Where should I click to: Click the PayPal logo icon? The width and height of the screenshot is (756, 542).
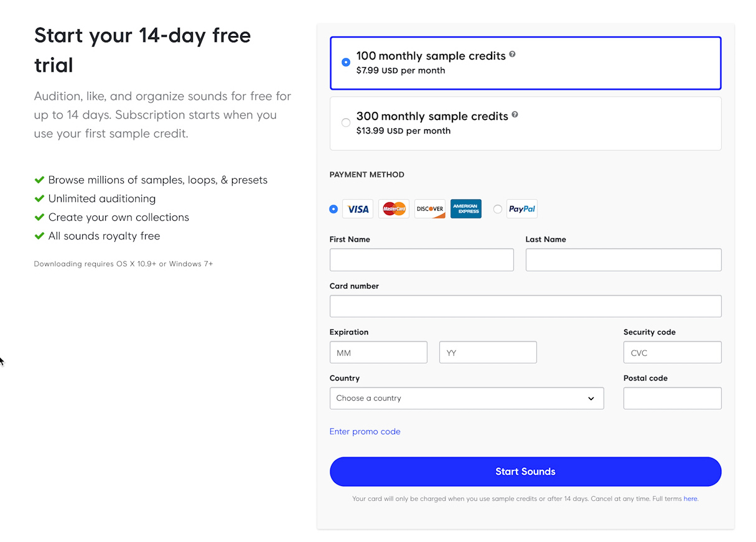tap(522, 209)
